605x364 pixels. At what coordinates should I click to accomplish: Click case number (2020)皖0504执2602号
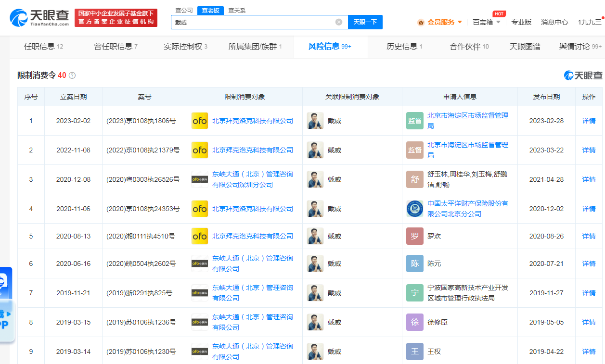(x=141, y=264)
